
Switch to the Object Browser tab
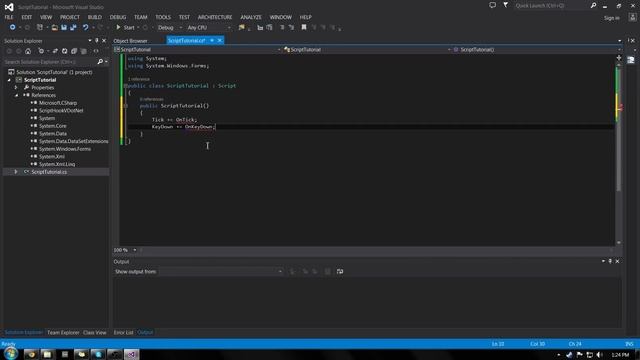131,40
